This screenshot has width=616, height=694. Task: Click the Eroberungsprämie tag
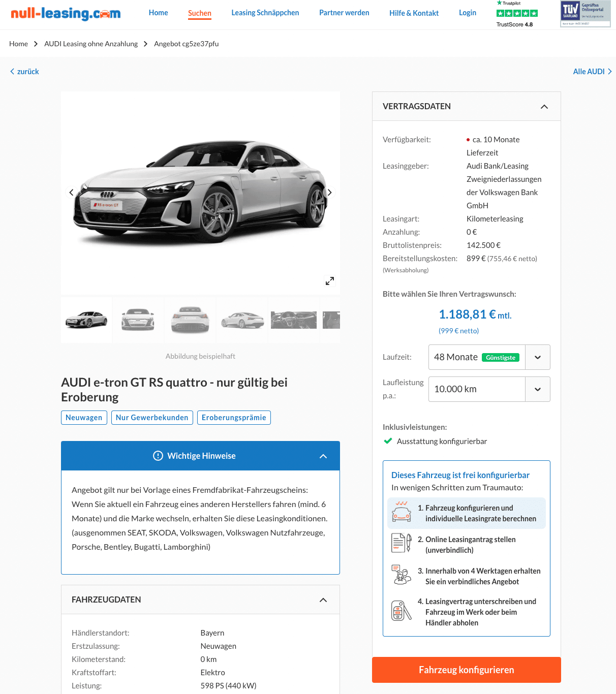[x=234, y=418]
